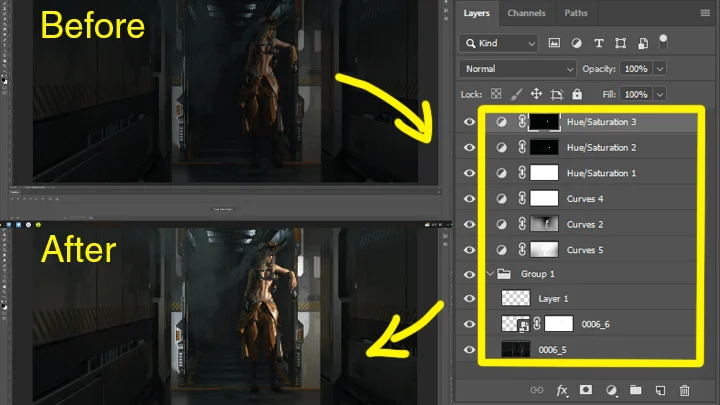This screenshot has height=405, width=720.
Task: Filter layers by adjustment layer icon
Action: [576, 43]
